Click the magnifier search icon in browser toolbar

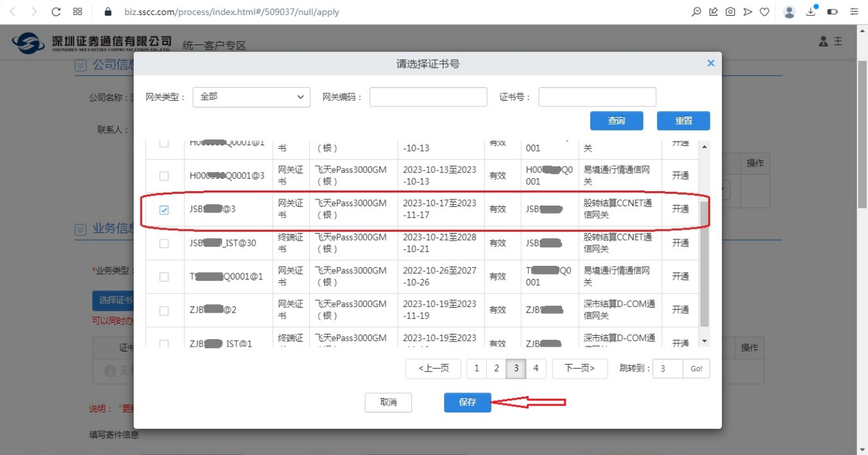pos(696,12)
